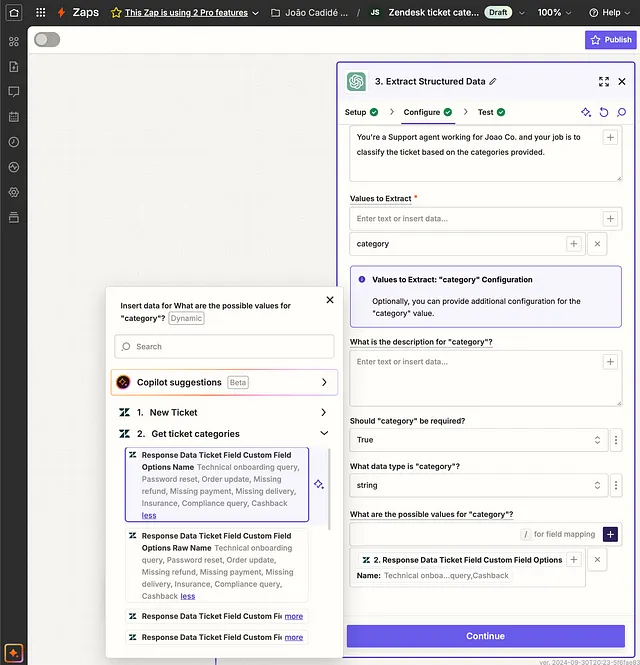This screenshot has width=640, height=665.
Task: Open the calendar icon in the sidebar
Action: pos(14,117)
